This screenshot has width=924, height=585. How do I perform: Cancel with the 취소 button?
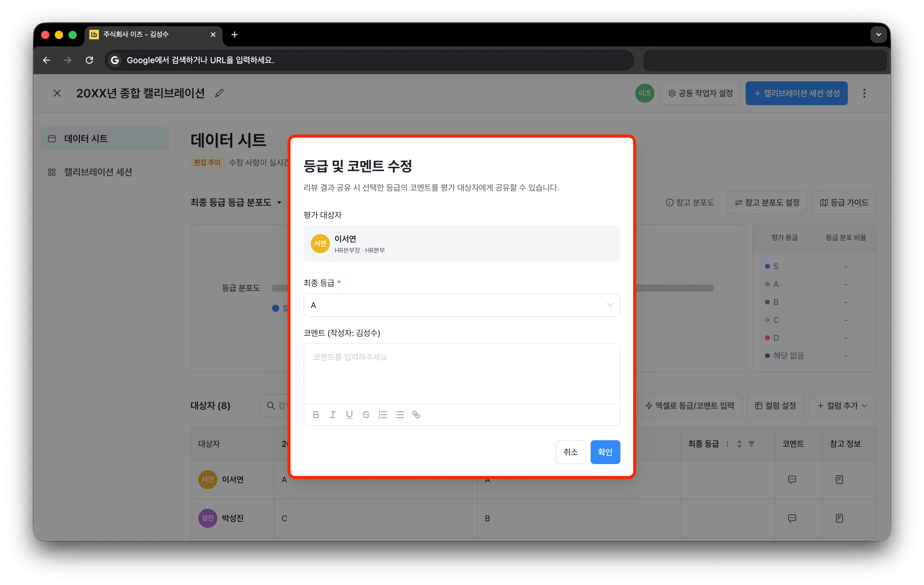[x=571, y=452]
